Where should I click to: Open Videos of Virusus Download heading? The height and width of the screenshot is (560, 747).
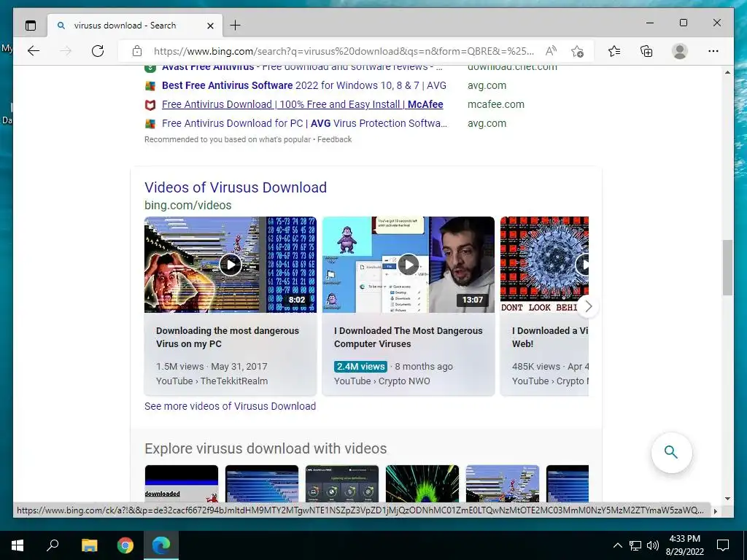pyautogui.click(x=236, y=187)
